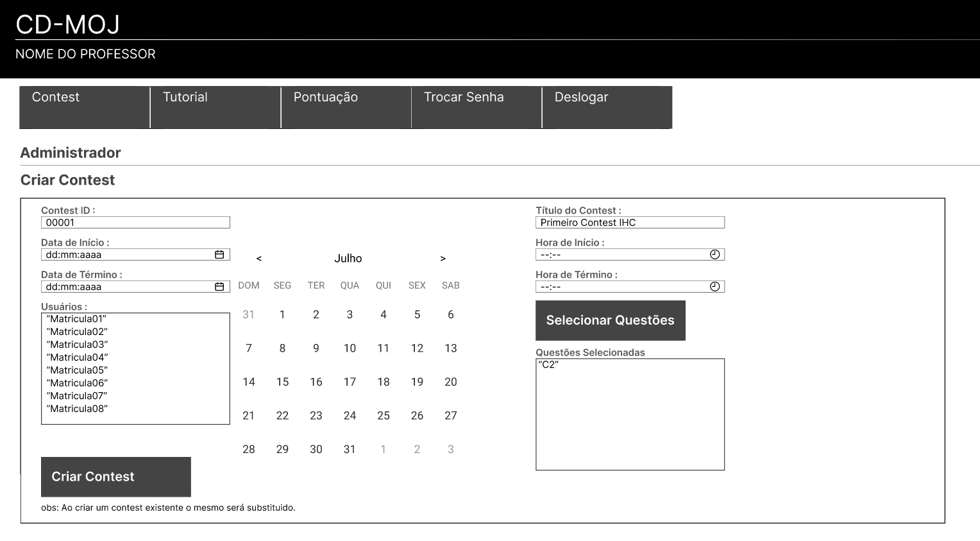Viewport: 980px width, 541px height.
Task: Open calendar icon in Data de Término field
Action: (219, 287)
